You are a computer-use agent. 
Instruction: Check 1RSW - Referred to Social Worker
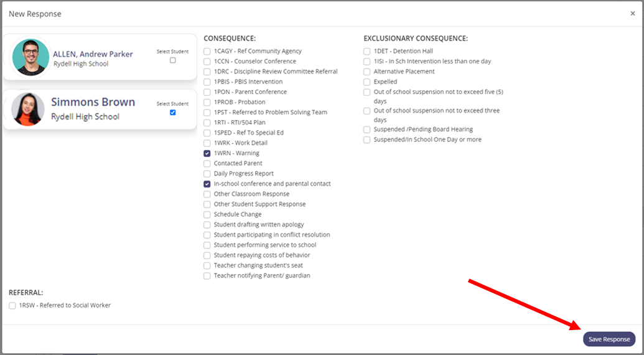pyautogui.click(x=12, y=306)
